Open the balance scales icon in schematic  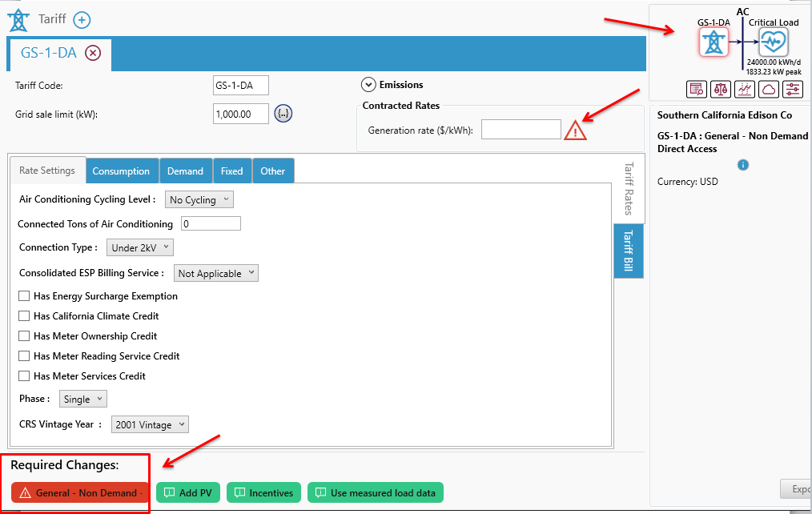[721, 89]
